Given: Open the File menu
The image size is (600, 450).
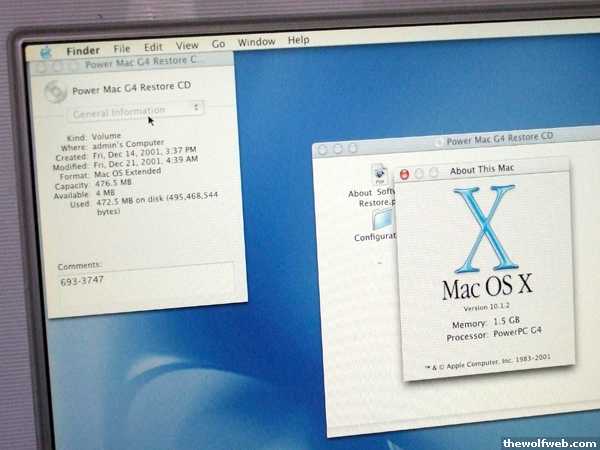Looking at the screenshot, I should 122,48.
